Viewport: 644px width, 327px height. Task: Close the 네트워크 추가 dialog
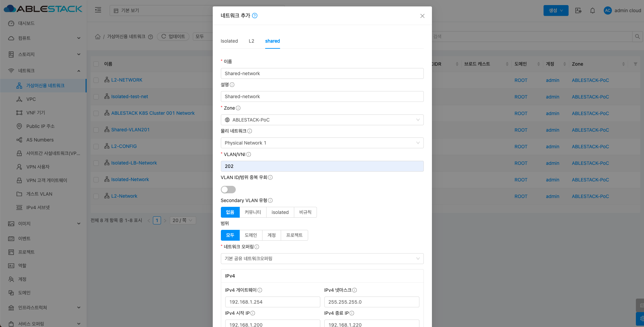coord(422,16)
